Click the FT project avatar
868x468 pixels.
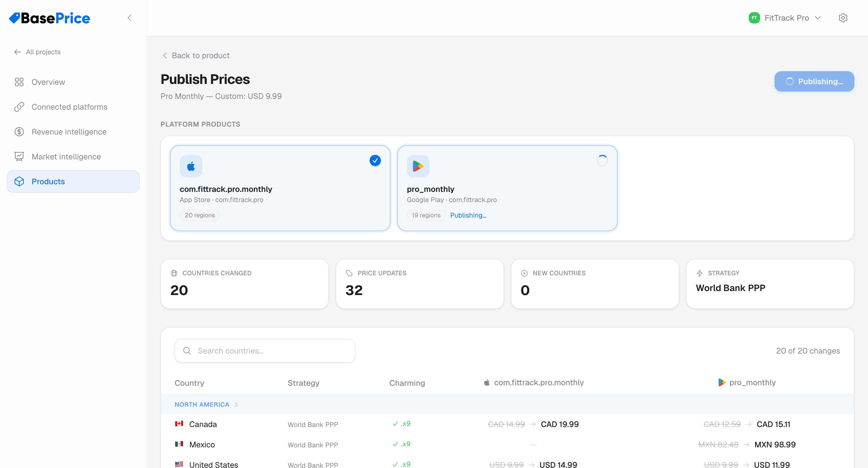[754, 18]
